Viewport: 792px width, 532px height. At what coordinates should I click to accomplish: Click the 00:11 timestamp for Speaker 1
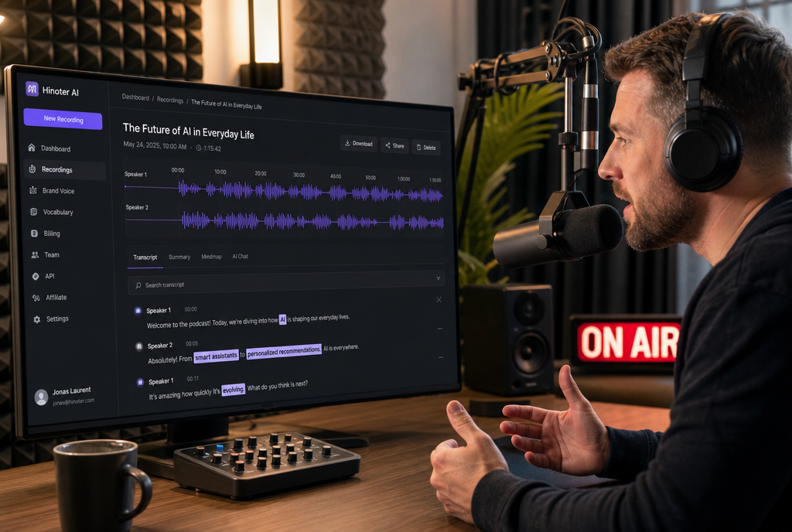pyautogui.click(x=193, y=379)
